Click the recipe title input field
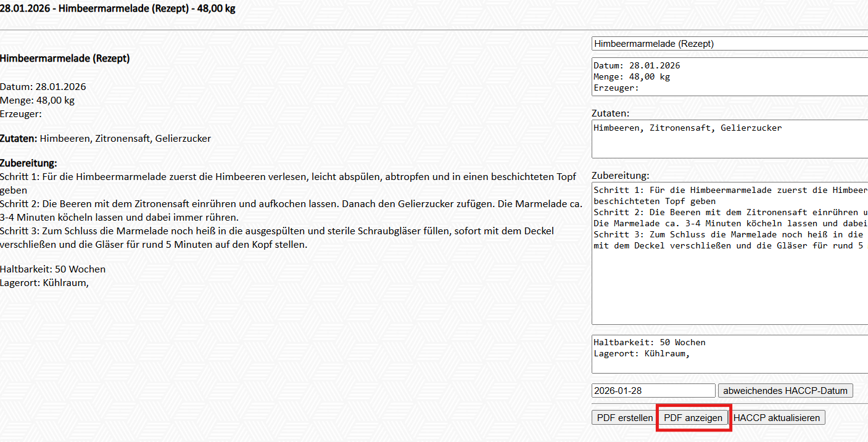This screenshot has height=442, width=868. click(728, 44)
